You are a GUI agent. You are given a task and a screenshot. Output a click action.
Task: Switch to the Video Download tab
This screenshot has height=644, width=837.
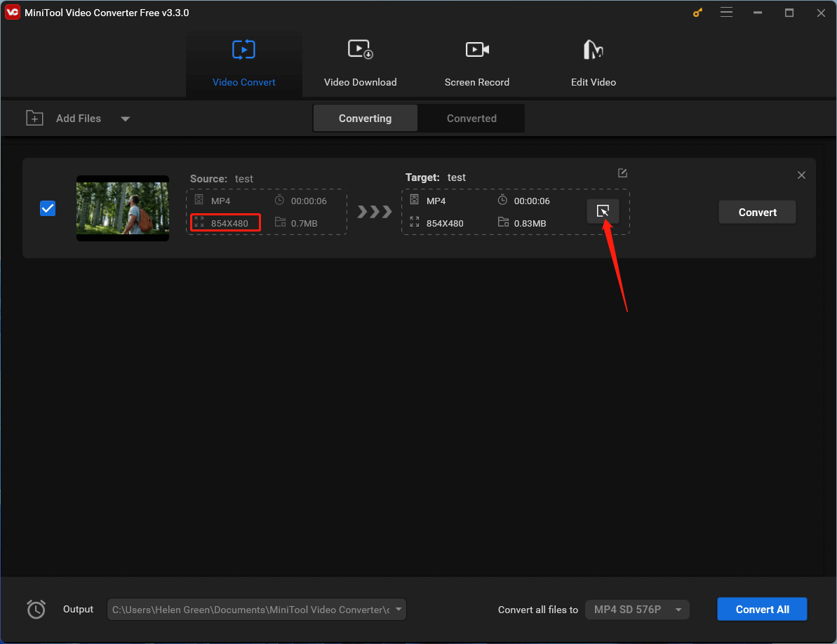tap(361, 64)
